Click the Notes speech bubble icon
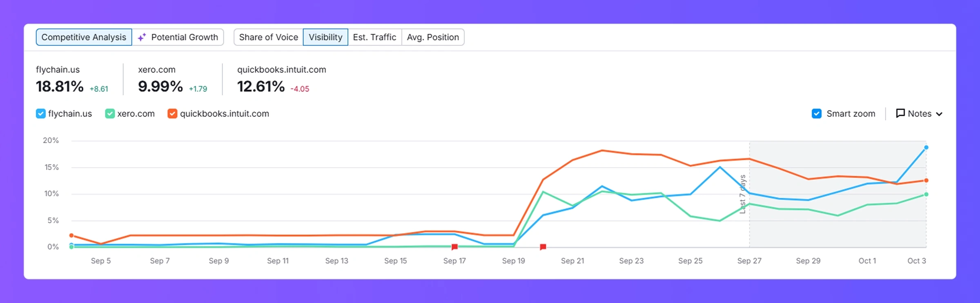 [900, 113]
